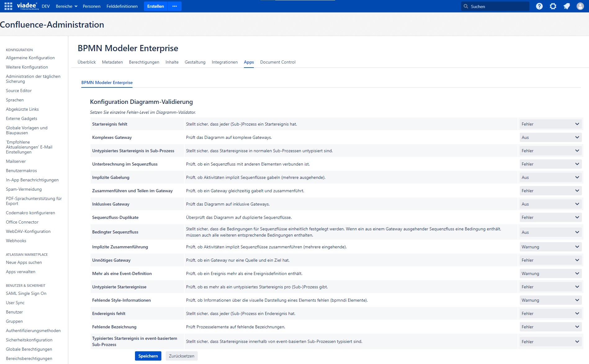
Task: Switch to the Überblick tab
Action: pyautogui.click(x=87, y=62)
